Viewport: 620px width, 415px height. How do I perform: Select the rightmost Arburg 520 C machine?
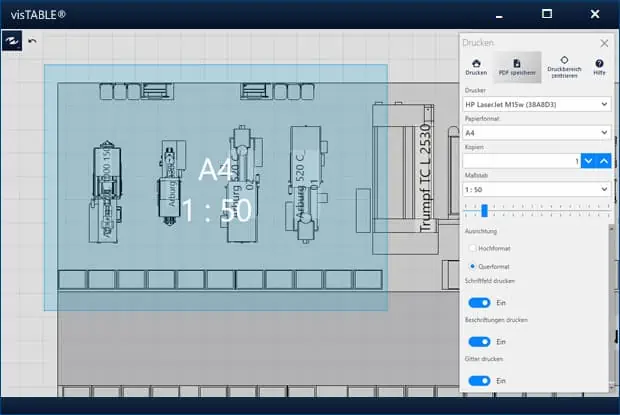306,184
